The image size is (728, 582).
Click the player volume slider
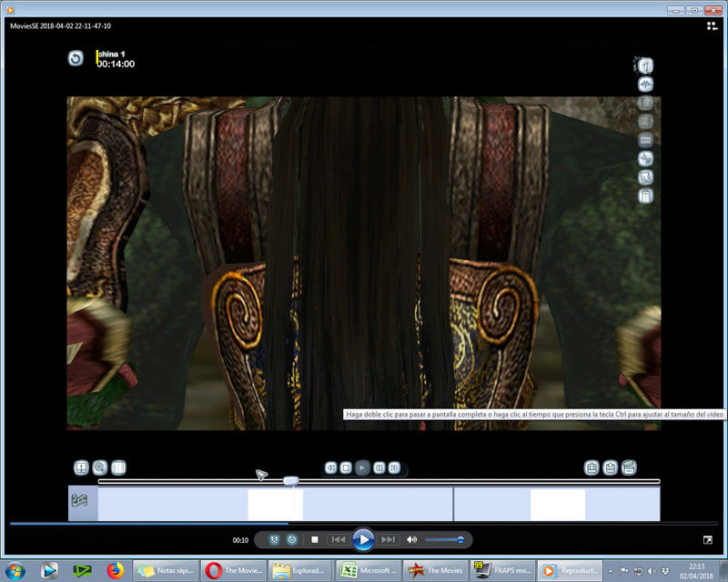point(444,540)
